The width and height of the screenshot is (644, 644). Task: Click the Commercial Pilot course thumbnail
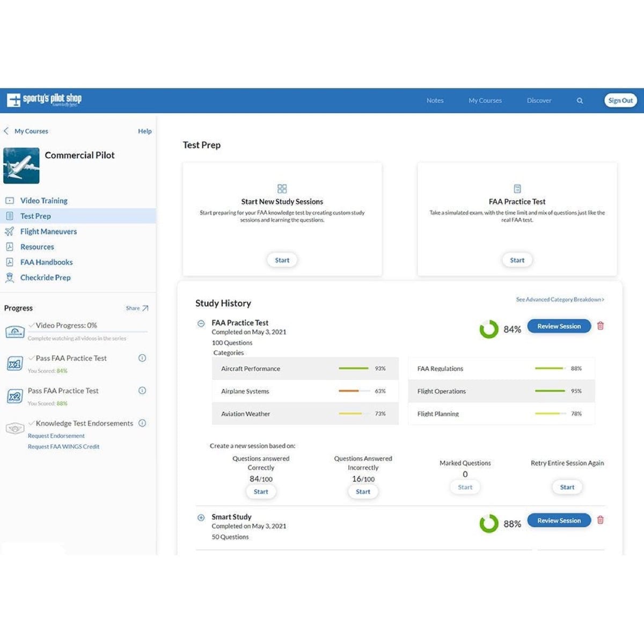coord(21,166)
